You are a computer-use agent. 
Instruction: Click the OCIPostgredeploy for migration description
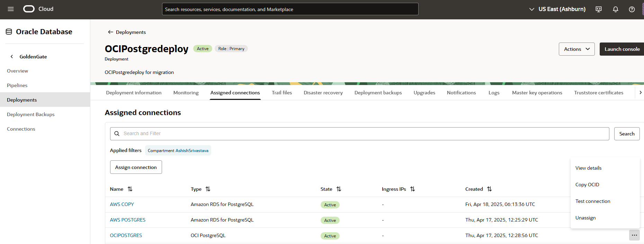point(139,72)
